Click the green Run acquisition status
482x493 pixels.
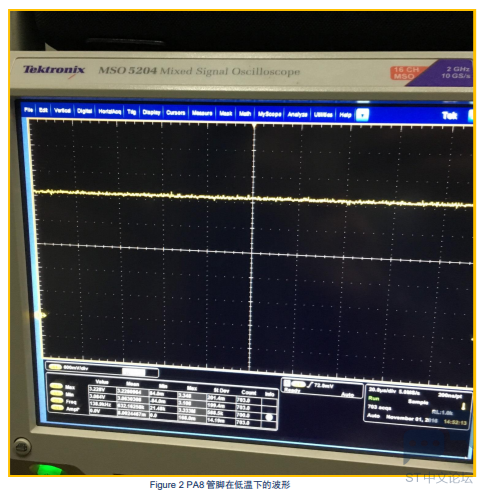click(x=373, y=398)
